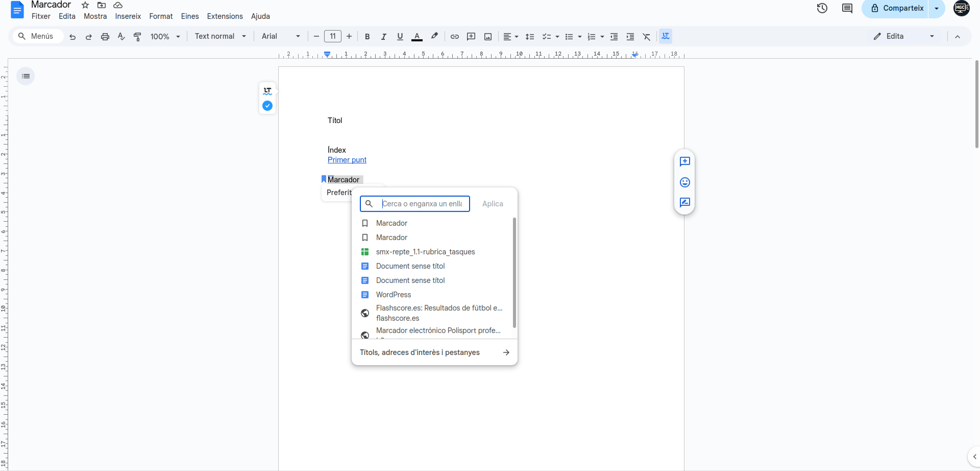This screenshot has width=980, height=471.
Task: Open version history clock icon
Action: pyautogui.click(x=822, y=8)
